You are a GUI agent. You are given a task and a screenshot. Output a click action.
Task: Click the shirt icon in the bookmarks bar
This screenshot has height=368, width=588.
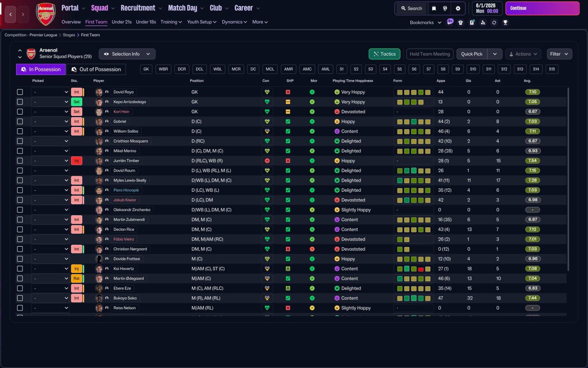pos(461,23)
